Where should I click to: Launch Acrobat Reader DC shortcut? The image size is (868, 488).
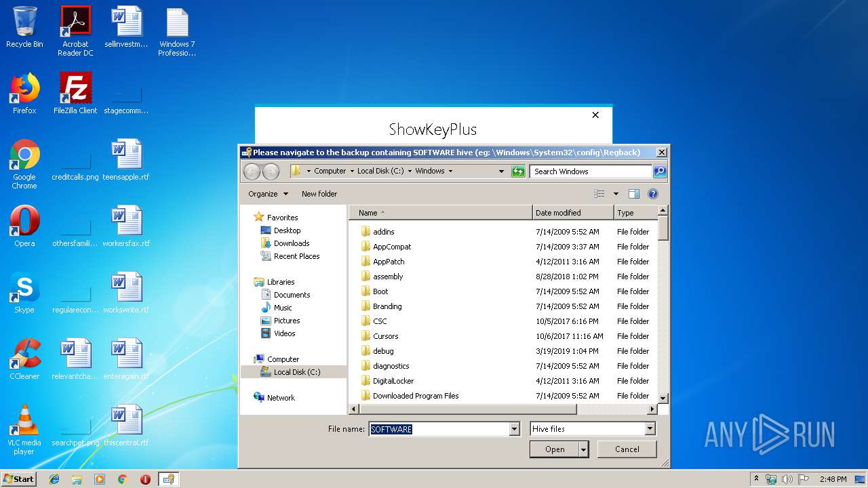coord(75,31)
